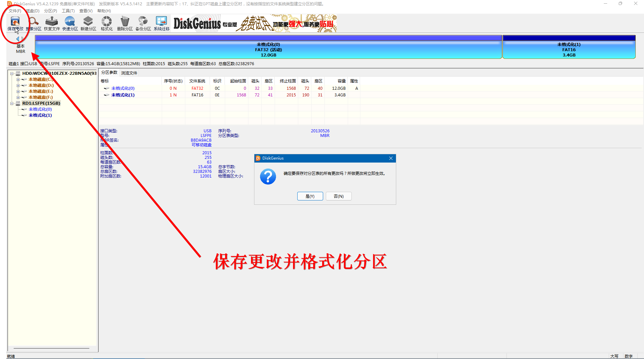Select 本地磁盘(C:) in the disk tree

click(x=41, y=79)
